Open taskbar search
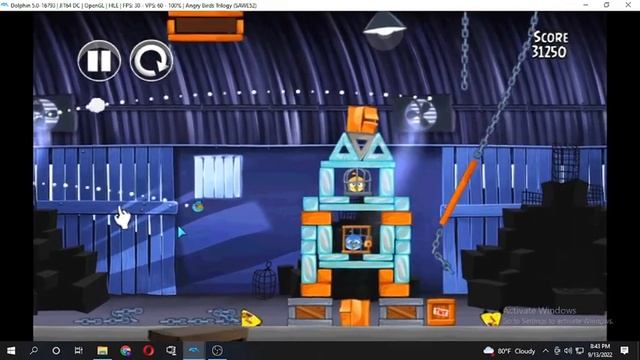The image size is (640, 360). click(34, 351)
